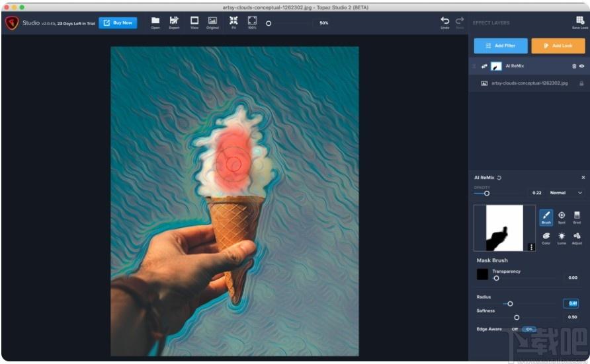Close the AI ReMix settings panel

(x=583, y=177)
